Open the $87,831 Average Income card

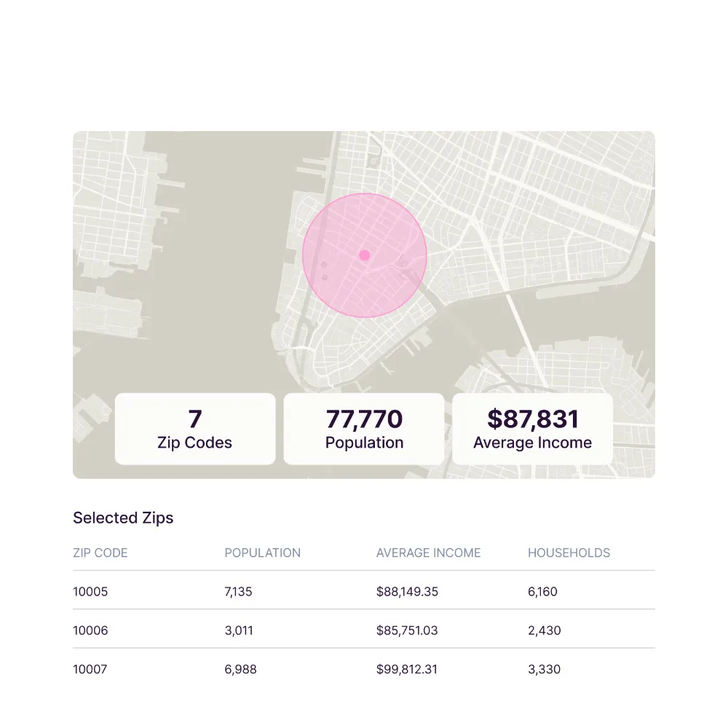point(532,429)
